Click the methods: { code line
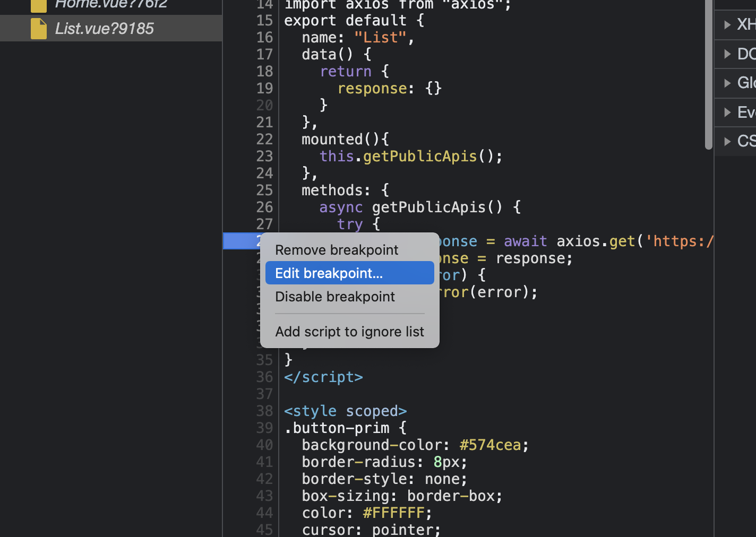756x537 pixels. [x=345, y=190]
